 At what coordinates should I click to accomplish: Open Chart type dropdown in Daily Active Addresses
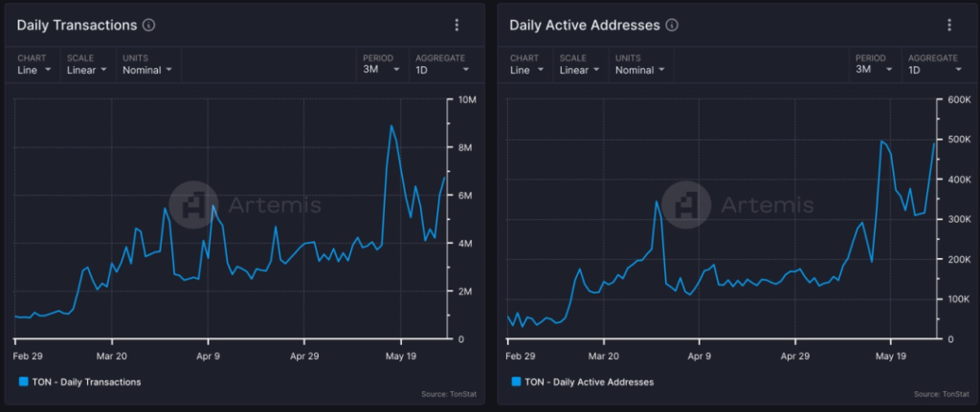click(x=526, y=70)
